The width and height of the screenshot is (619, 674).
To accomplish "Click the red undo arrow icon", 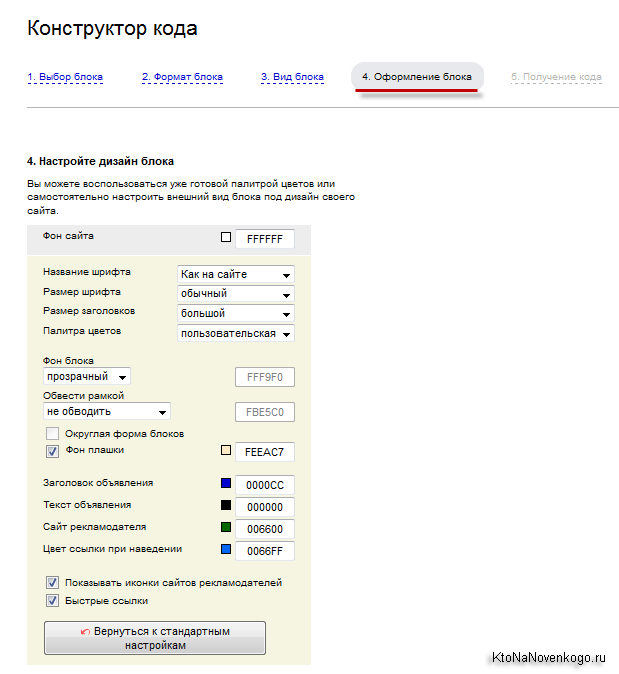I will [85, 631].
